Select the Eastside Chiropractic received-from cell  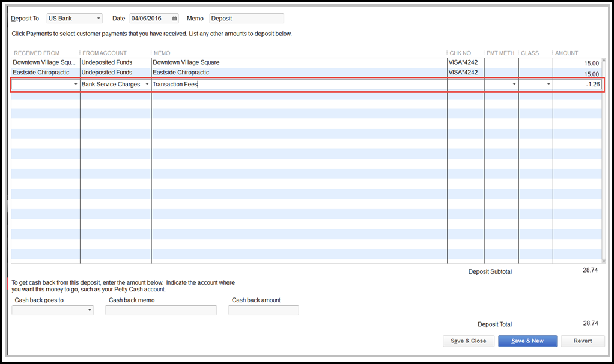45,73
